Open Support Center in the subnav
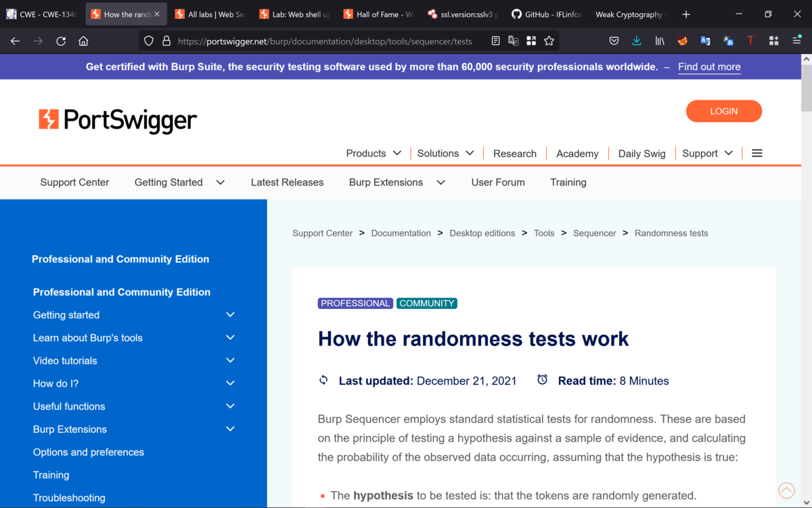 [74, 182]
